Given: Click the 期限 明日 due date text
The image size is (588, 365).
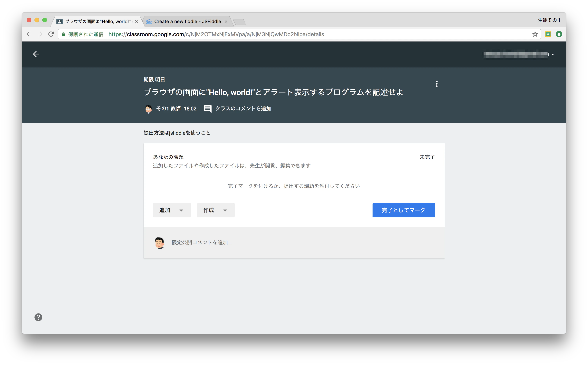Looking at the screenshot, I should 154,80.
